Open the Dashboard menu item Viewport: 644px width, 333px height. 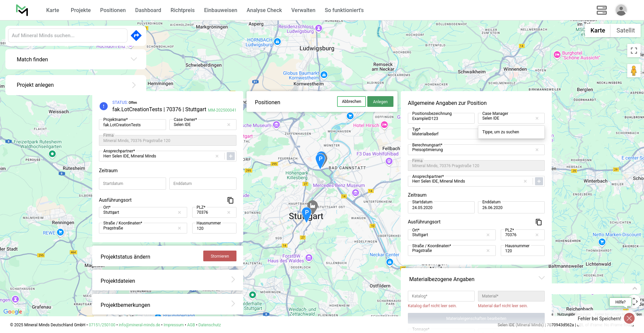click(148, 10)
